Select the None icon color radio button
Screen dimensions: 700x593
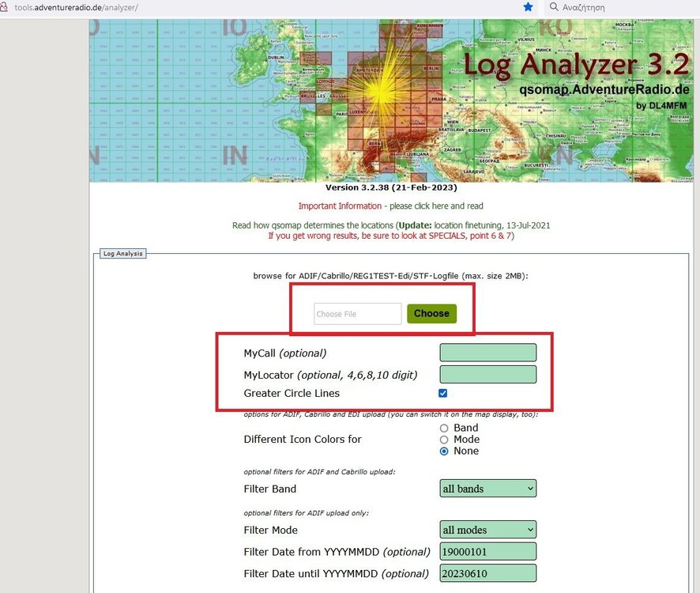[444, 451]
